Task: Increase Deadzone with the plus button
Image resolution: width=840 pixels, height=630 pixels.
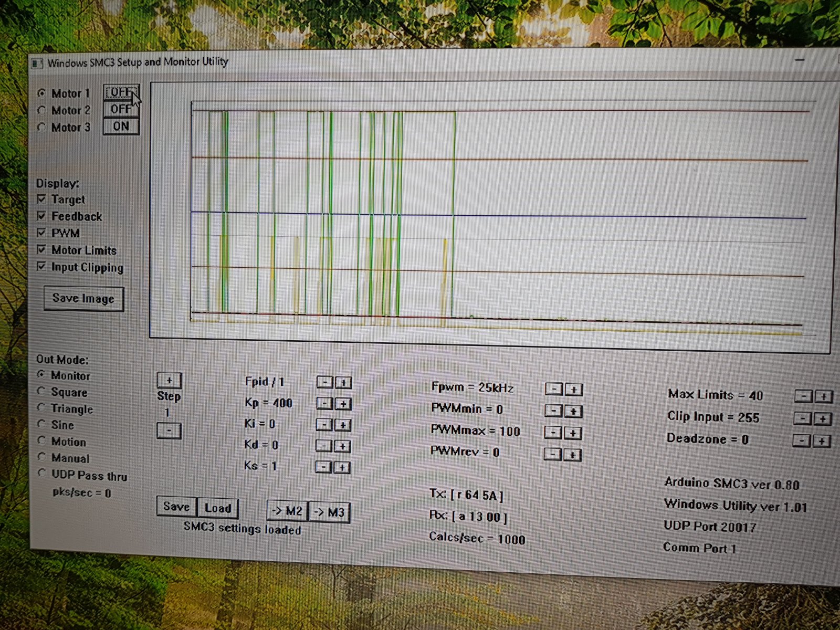Action: (x=821, y=441)
